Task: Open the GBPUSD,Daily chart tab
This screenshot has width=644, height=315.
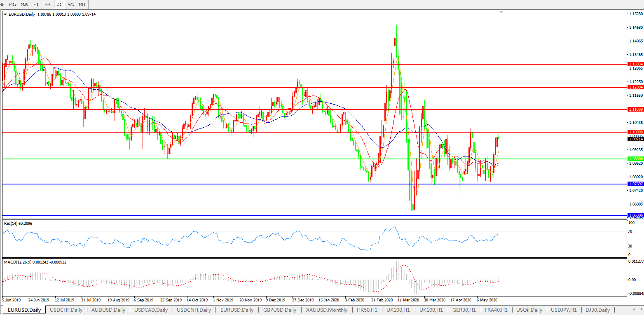Action: (x=280, y=310)
